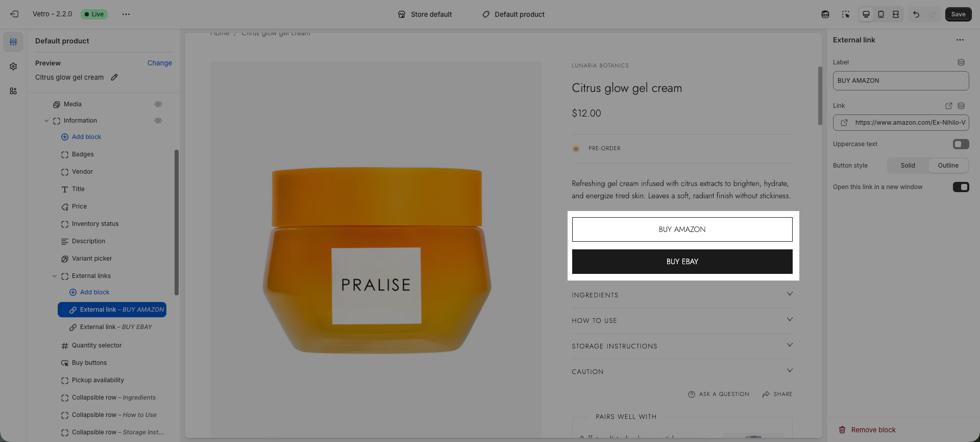Click the Save button
The height and width of the screenshot is (442, 980).
[x=958, y=14]
